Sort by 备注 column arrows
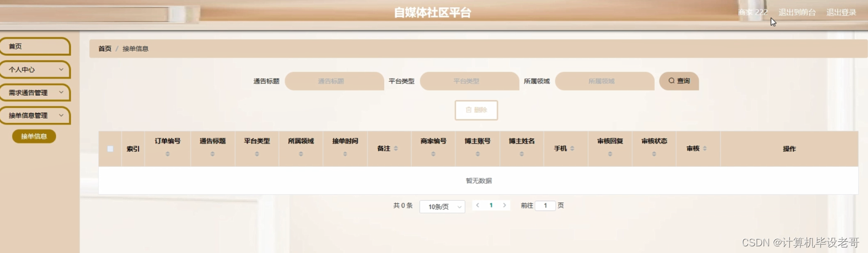 point(395,148)
